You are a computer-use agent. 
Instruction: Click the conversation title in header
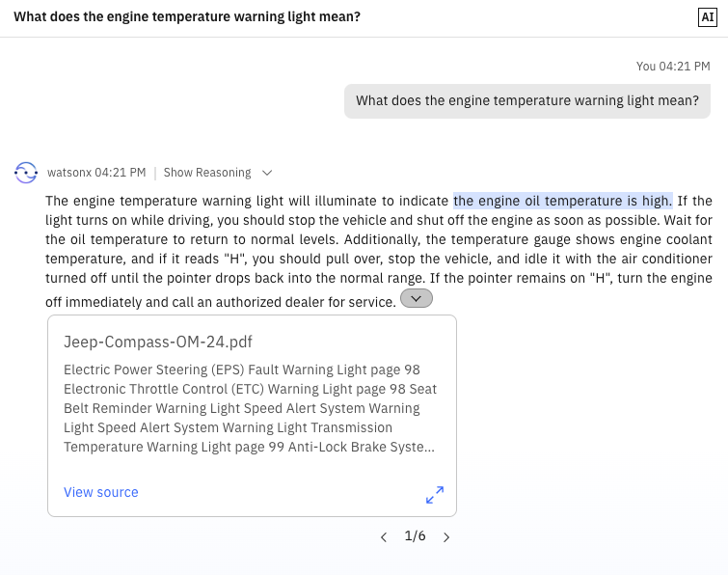[187, 16]
